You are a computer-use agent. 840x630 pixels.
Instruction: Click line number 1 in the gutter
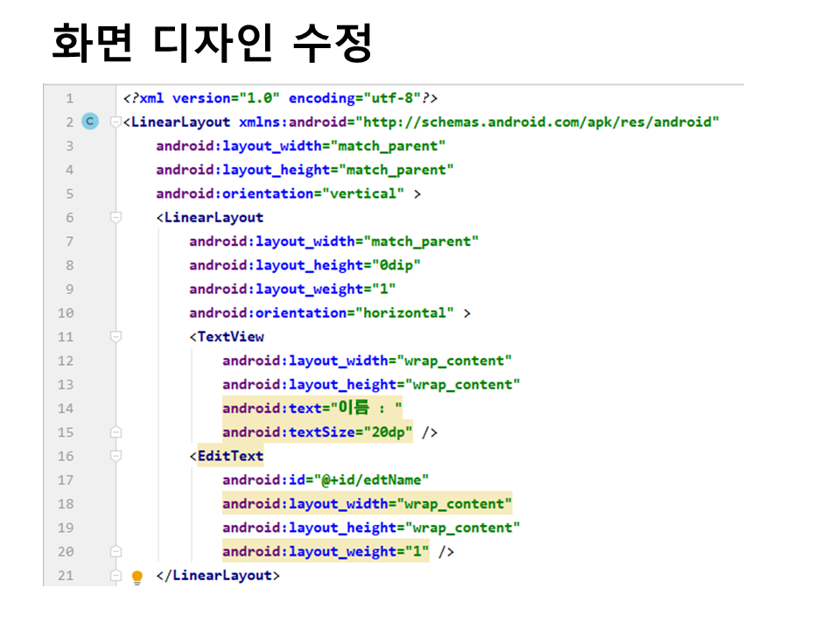69,99
